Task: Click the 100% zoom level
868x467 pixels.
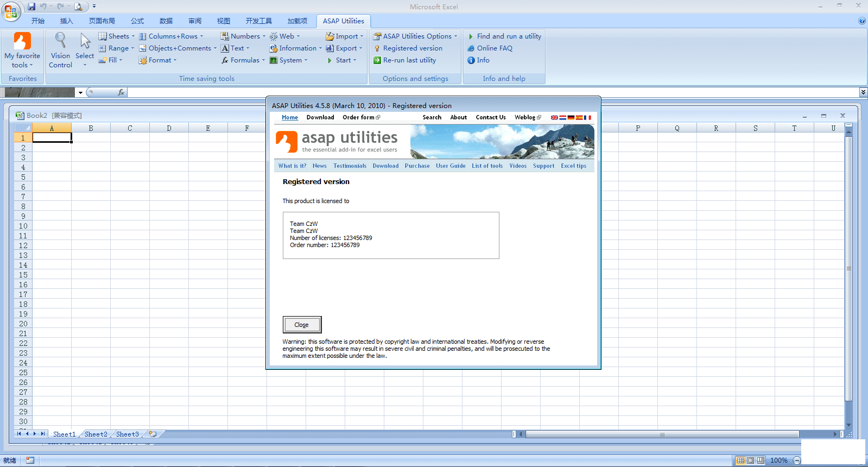Action: click(x=778, y=460)
